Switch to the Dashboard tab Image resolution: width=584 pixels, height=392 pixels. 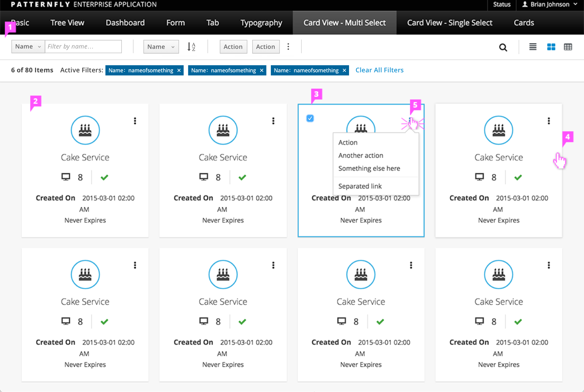tap(125, 23)
